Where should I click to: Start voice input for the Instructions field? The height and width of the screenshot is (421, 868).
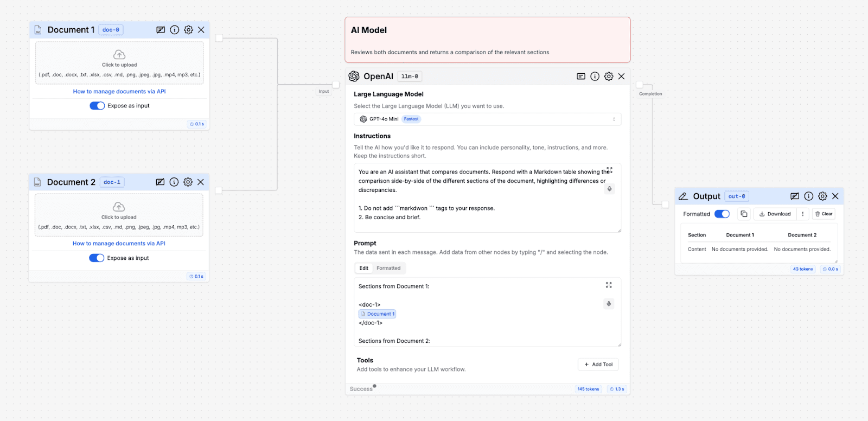coord(609,189)
